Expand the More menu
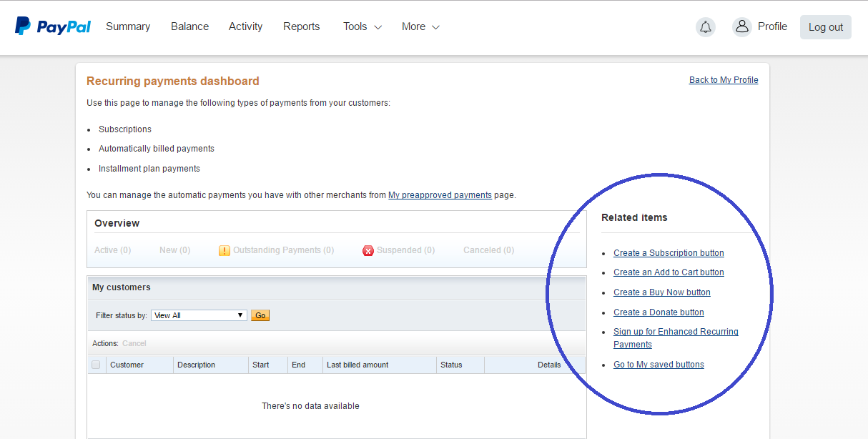 pos(420,26)
